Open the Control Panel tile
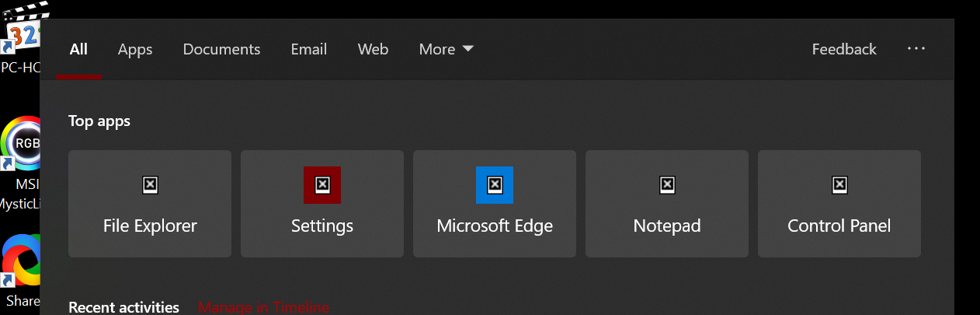Image resolution: width=980 pixels, height=315 pixels. click(839, 204)
